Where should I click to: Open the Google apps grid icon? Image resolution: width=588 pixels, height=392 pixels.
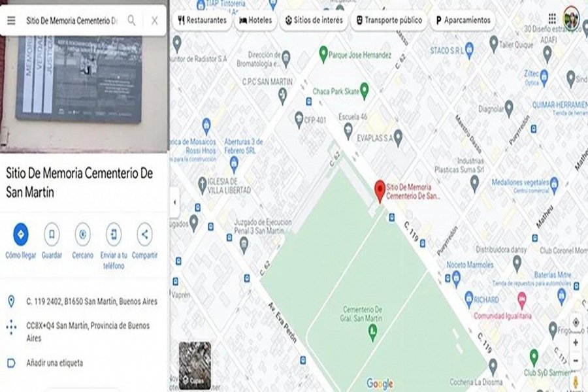(x=552, y=19)
